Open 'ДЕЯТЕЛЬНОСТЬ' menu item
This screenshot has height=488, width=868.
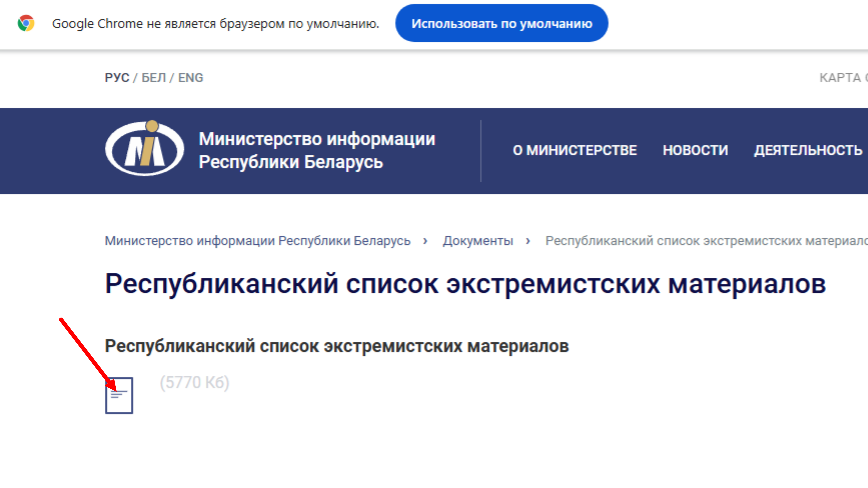808,150
